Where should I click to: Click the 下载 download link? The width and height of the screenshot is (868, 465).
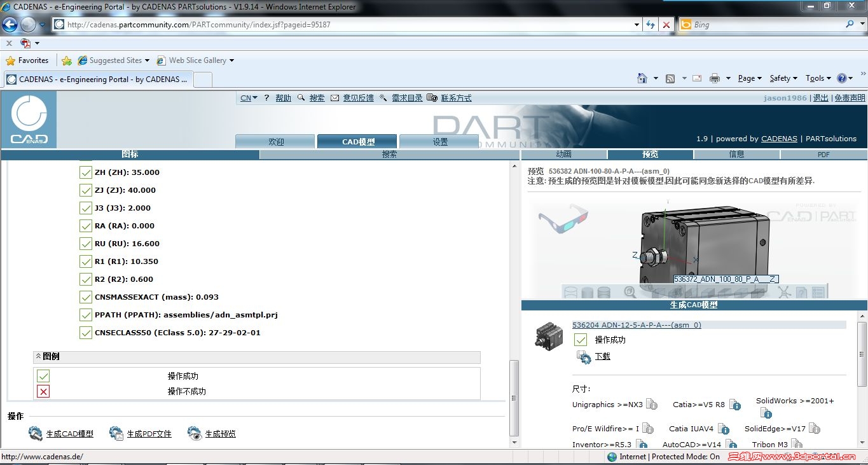pos(602,356)
